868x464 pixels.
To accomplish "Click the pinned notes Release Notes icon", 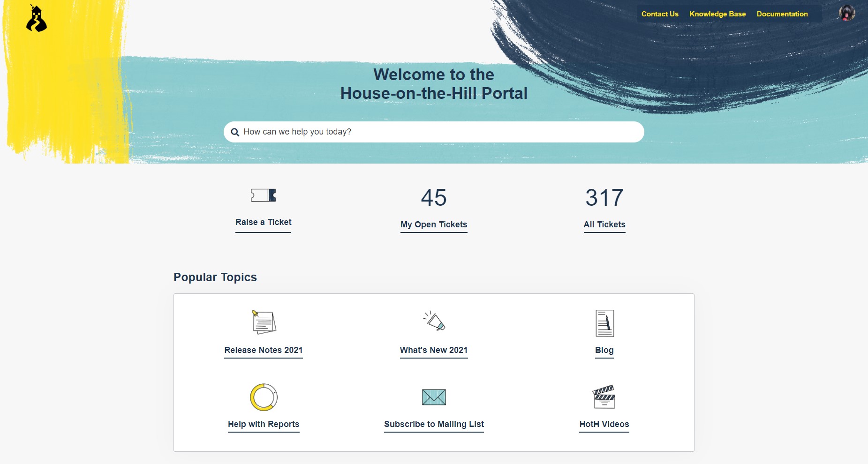I will 264,322.
